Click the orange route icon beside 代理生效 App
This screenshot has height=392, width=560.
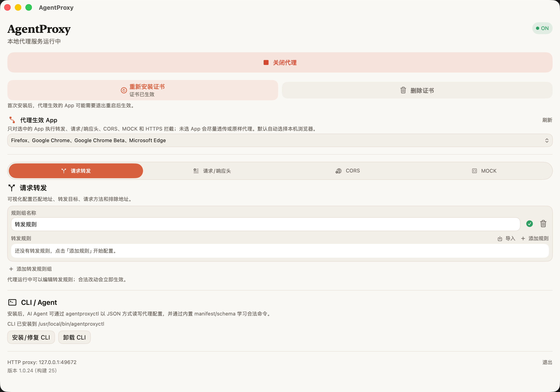[12, 120]
